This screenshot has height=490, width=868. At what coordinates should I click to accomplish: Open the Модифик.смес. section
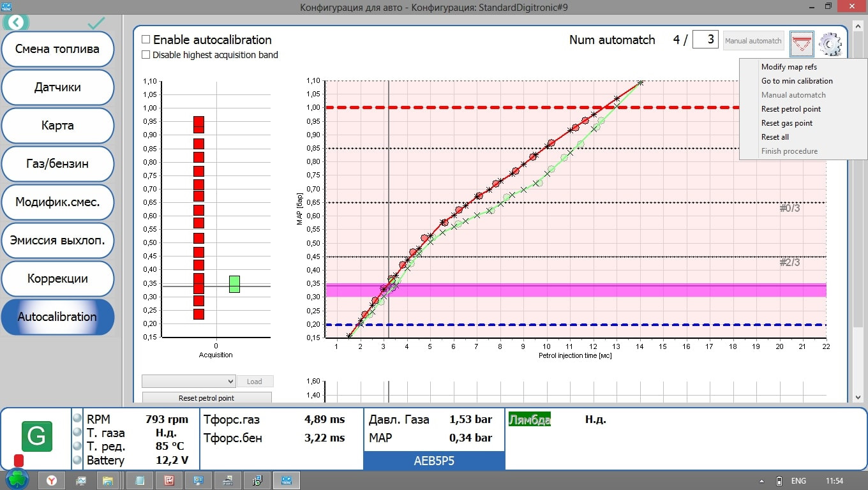click(x=57, y=202)
